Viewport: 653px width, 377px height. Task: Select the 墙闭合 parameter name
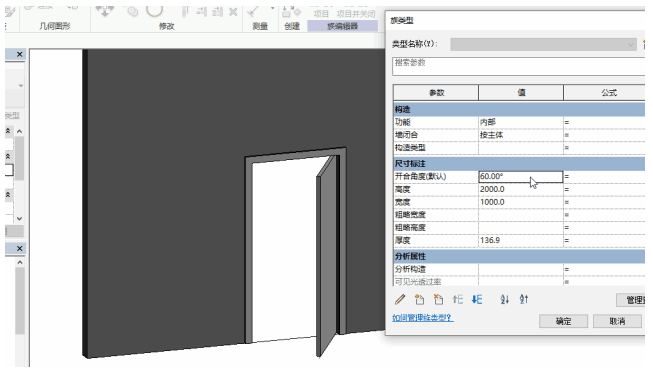click(x=406, y=135)
